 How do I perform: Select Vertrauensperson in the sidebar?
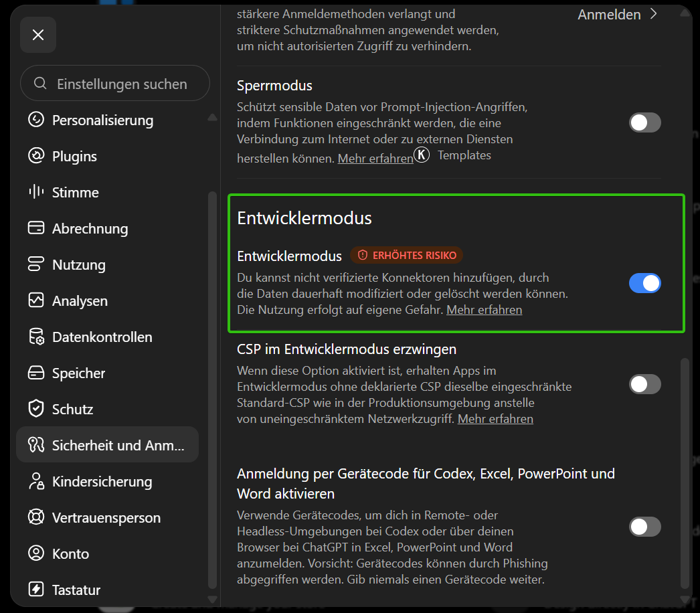click(x=107, y=517)
